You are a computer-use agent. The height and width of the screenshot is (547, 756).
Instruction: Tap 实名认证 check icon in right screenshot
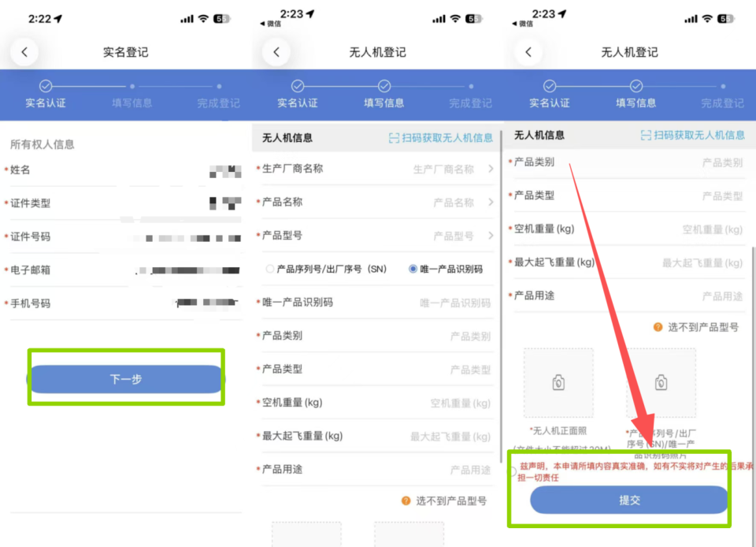click(x=550, y=87)
